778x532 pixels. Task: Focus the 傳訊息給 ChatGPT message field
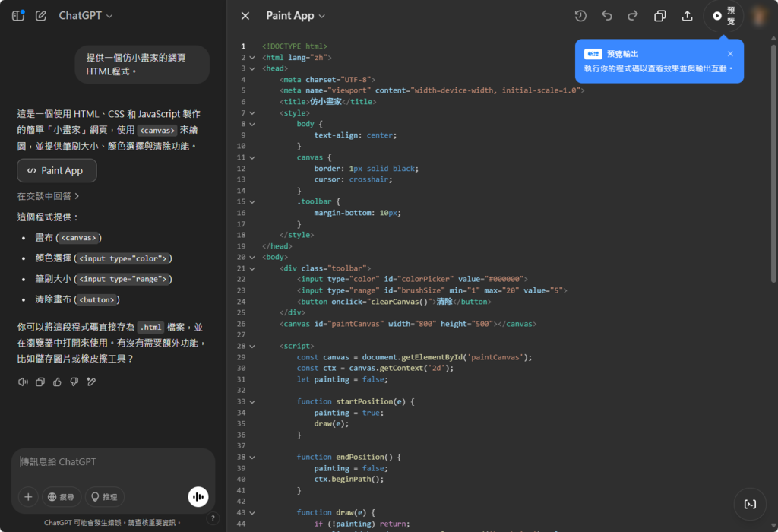click(113, 462)
